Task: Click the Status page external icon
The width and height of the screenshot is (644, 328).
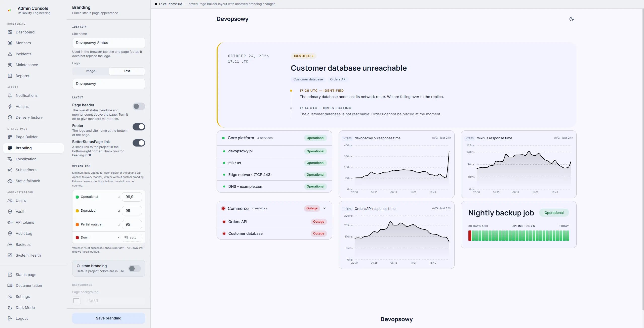Action: click(x=10, y=275)
